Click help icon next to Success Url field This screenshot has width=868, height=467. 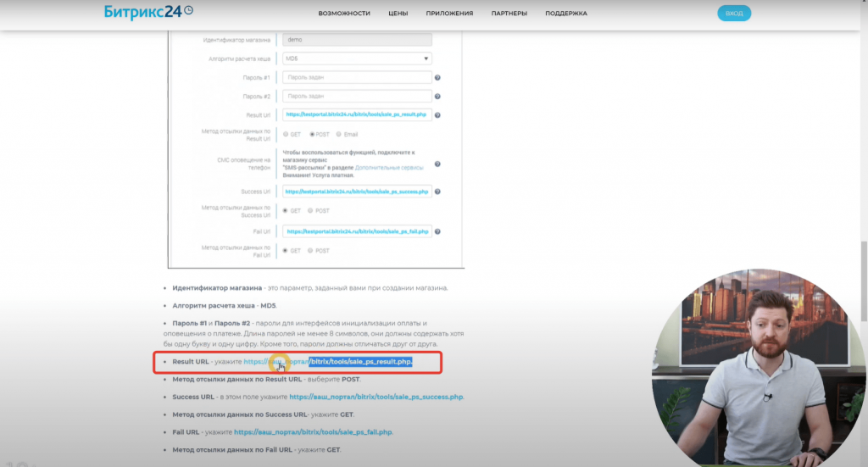pos(437,192)
